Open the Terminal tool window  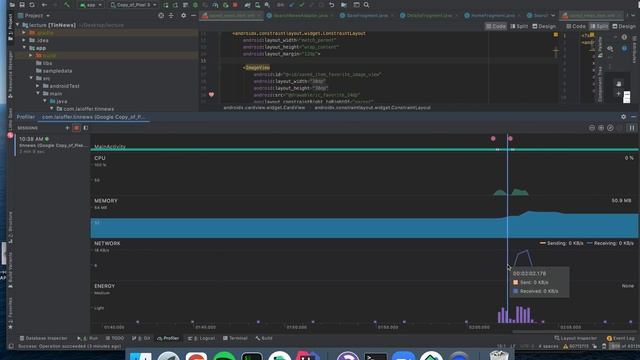[x=236, y=338]
